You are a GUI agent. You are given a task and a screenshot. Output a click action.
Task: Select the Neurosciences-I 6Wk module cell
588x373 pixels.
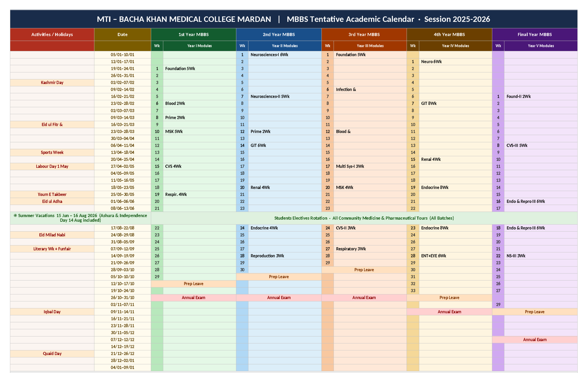pyautogui.click(x=269, y=55)
